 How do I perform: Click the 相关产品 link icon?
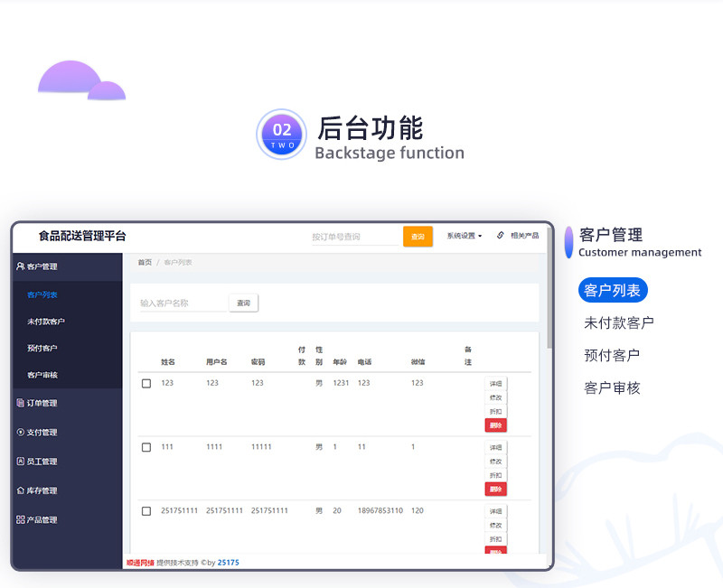pos(501,236)
